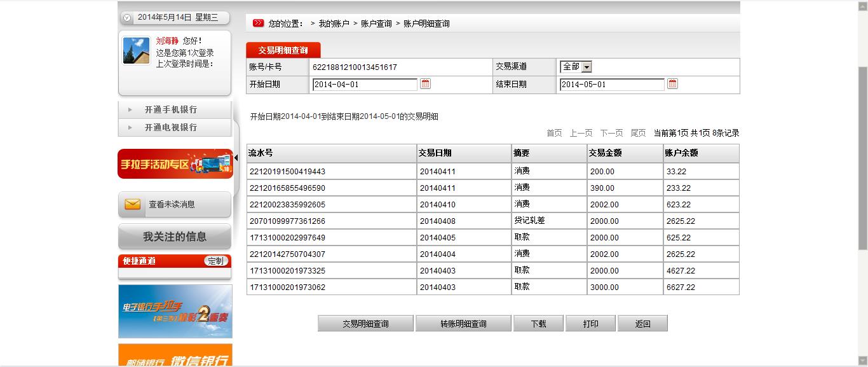The image size is (868, 367).
Task: Click the 定制 button in 便捷通道
Action: 216,261
